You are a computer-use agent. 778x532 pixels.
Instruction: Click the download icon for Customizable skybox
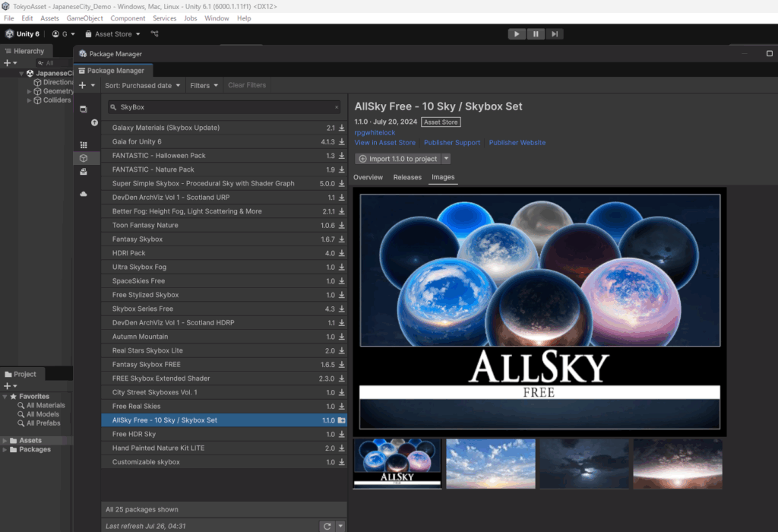(341, 462)
